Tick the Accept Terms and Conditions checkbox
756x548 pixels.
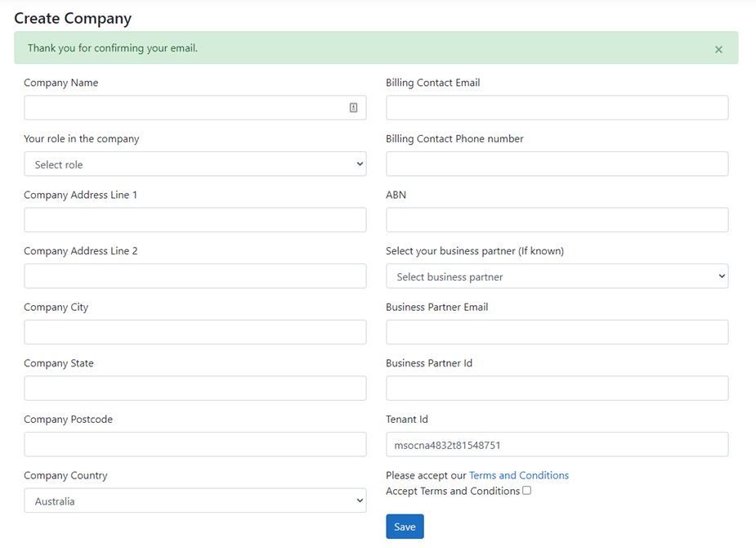coord(527,491)
